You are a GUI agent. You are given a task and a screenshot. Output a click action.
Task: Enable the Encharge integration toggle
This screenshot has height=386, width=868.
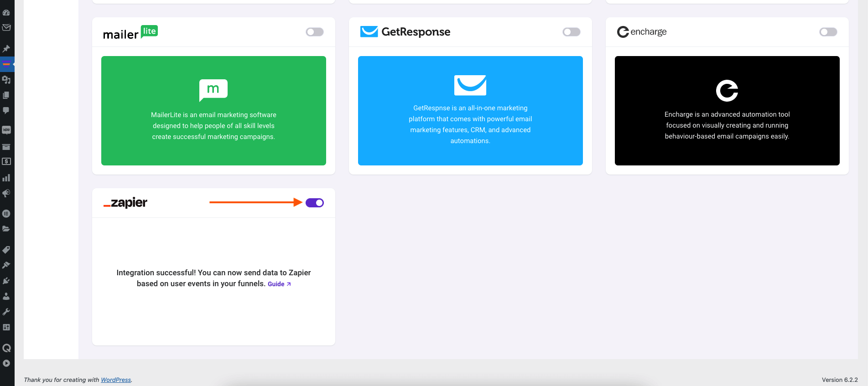click(828, 32)
